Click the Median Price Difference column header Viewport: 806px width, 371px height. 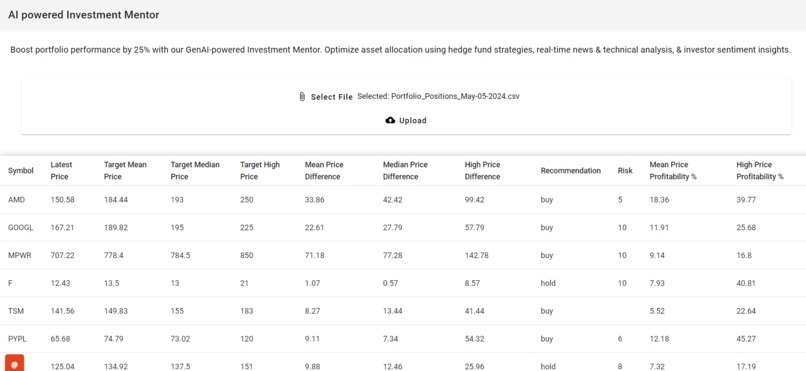pyautogui.click(x=405, y=171)
